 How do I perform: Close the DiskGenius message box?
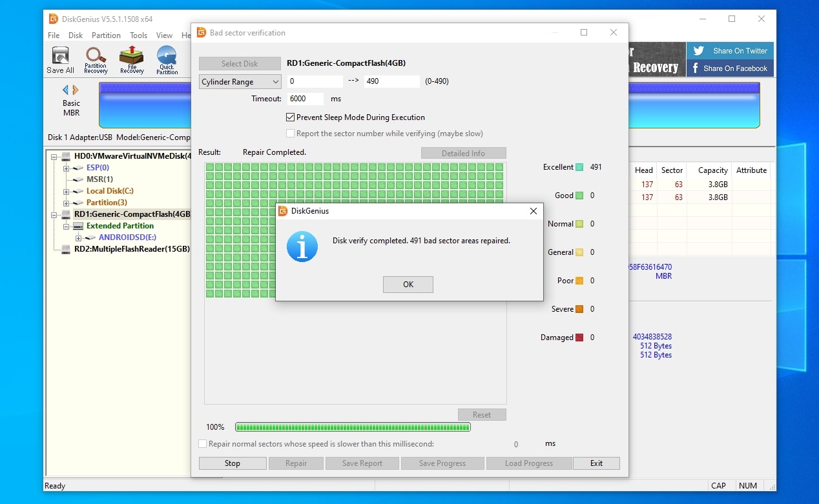(534, 211)
